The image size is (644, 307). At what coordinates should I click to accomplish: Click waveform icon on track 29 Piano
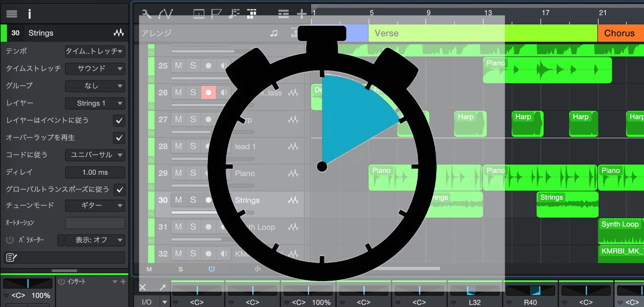pyautogui.click(x=293, y=173)
